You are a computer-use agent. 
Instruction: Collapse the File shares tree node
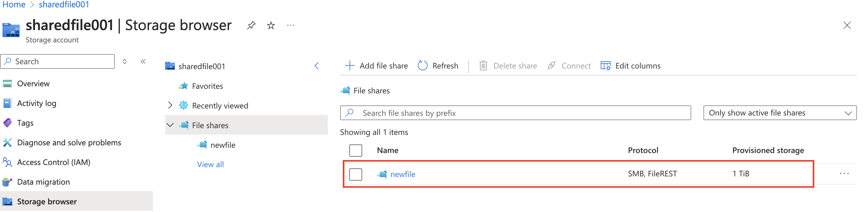click(170, 125)
